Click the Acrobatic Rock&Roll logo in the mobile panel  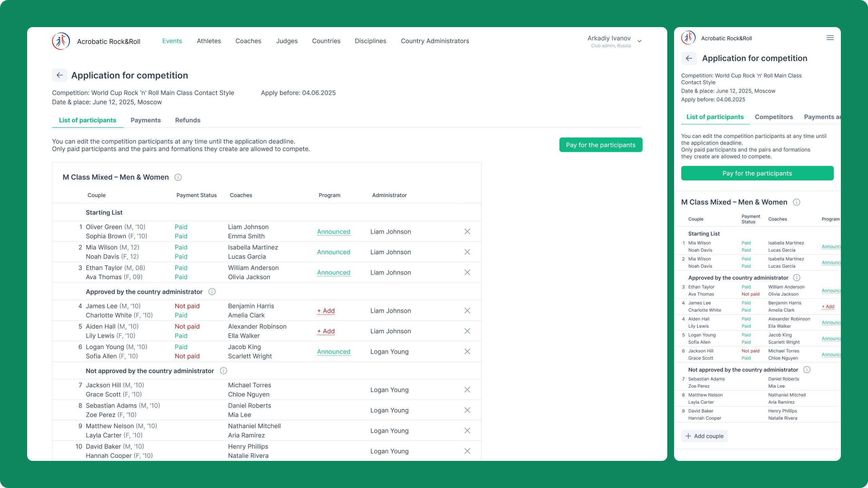(x=688, y=38)
